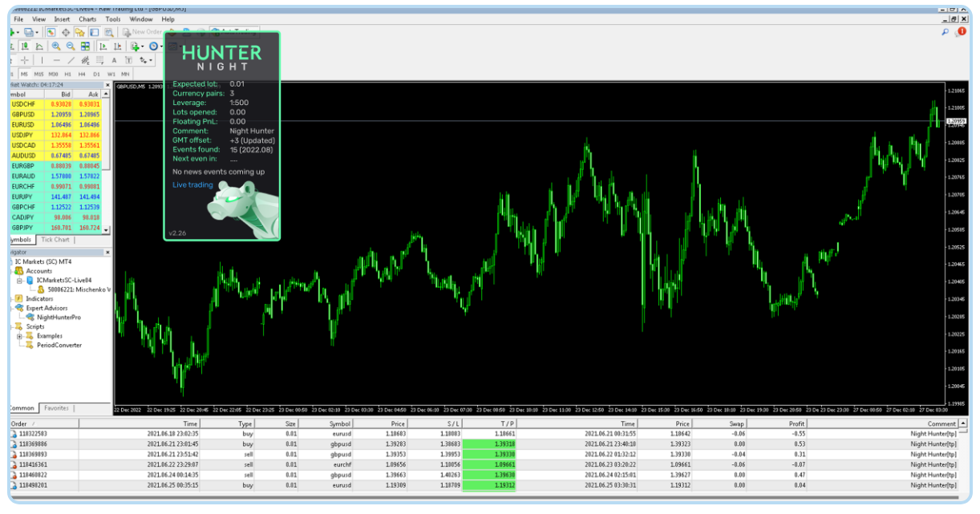This screenshot has height=514, width=980.
Task: Click the Market Watch scrollbar down arrow
Action: pyautogui.click(x=107, y=230)
